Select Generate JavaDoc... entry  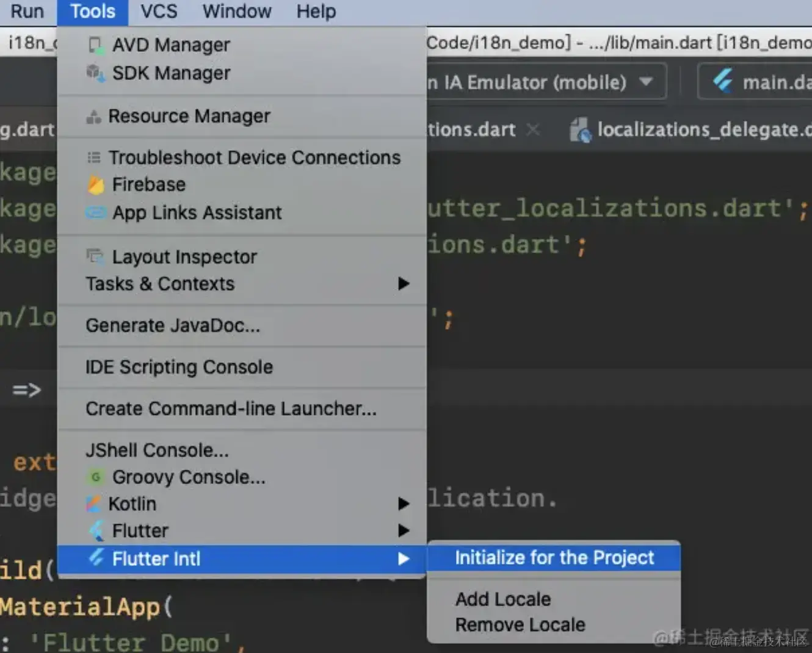point(242,325)
